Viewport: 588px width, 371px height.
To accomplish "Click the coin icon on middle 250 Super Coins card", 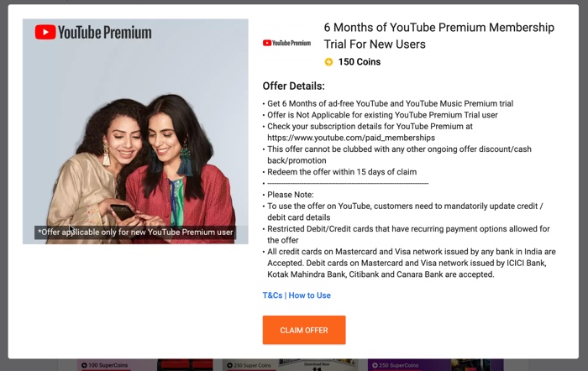I will [x=229, y=365].
